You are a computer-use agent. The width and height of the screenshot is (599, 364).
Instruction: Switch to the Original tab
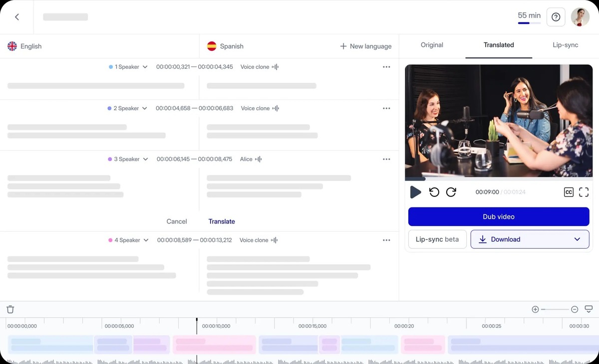pos(432,45)
